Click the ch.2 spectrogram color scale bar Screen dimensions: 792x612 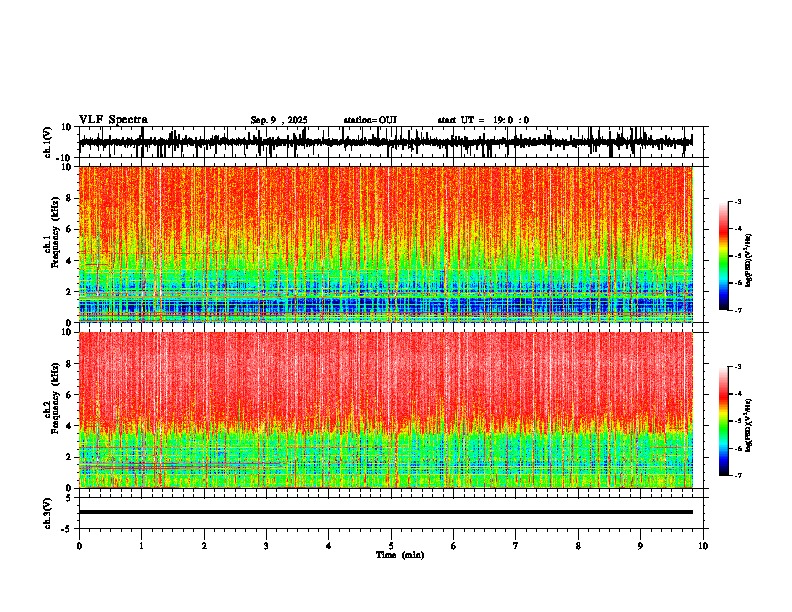coord(723,421)
